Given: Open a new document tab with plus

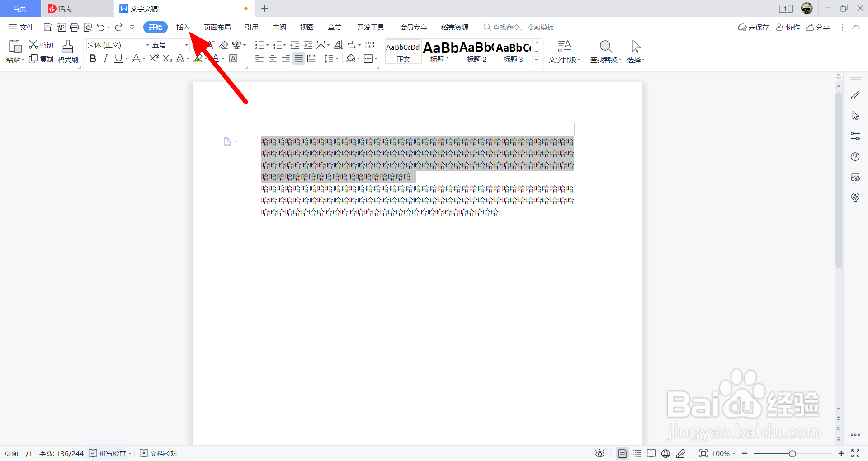Looking at the screenshot, I should pyautogui.click(x=265, y=9).
